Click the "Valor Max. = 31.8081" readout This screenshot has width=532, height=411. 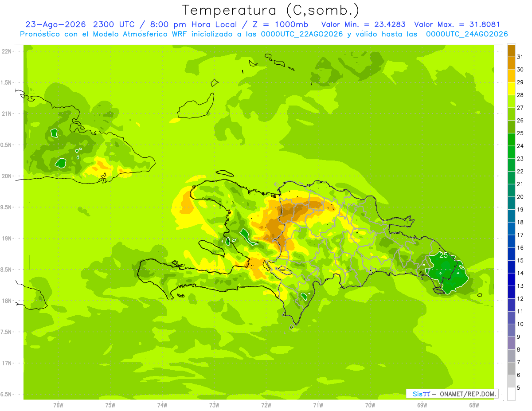(457, 24)
